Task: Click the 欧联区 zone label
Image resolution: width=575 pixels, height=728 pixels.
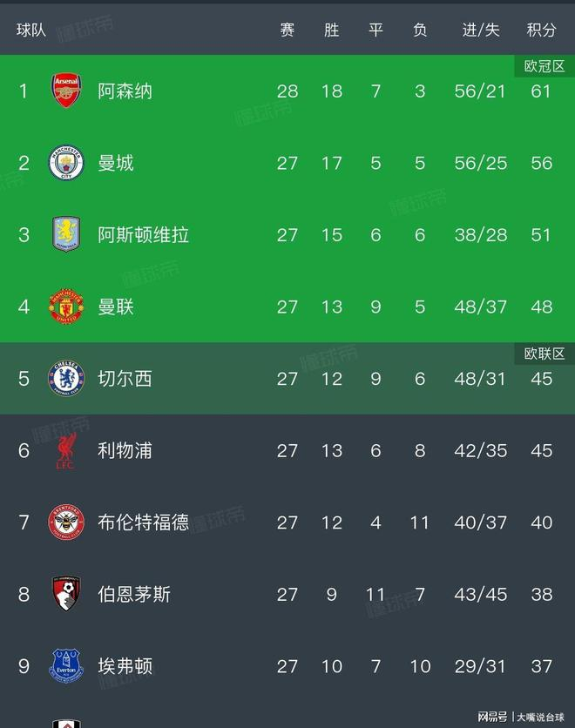Action: pos(545,354)
